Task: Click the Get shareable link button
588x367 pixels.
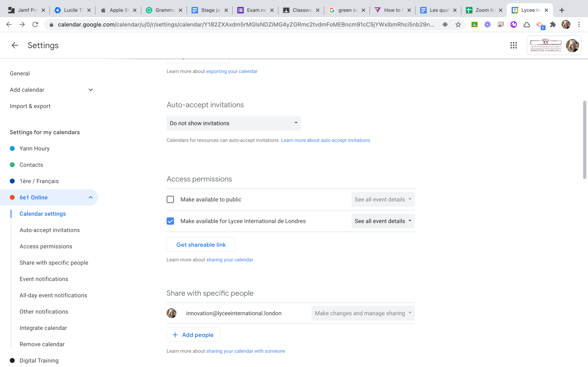Action: tap(201, 245)
